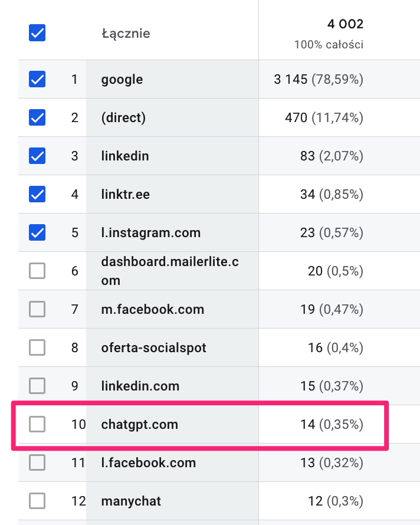Click the oferta-socialspot source label

154,347
